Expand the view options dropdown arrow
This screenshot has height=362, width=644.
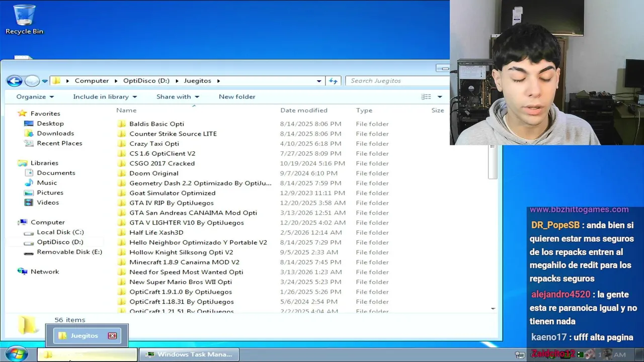pyautogui.click(x=440, y=97)
